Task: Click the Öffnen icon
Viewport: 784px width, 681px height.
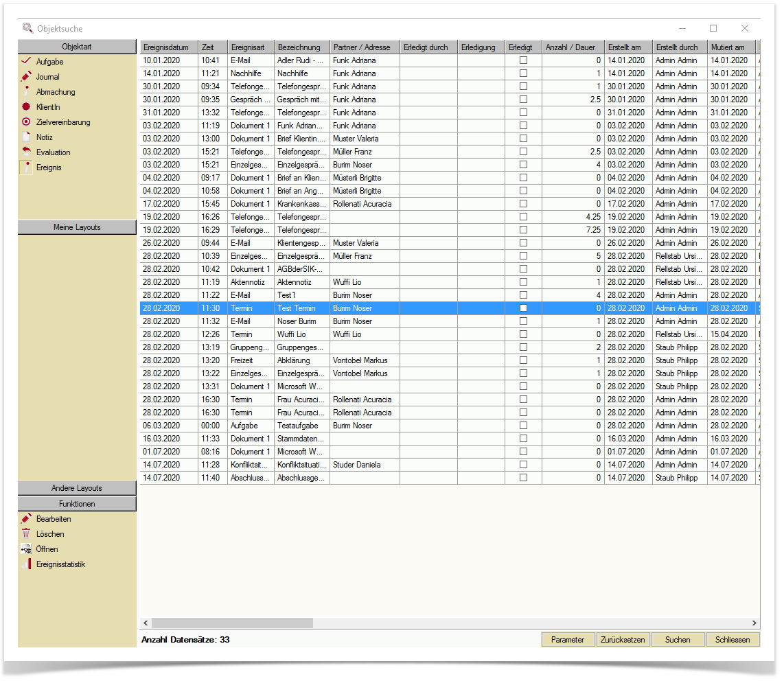Action: pos(27,549)
